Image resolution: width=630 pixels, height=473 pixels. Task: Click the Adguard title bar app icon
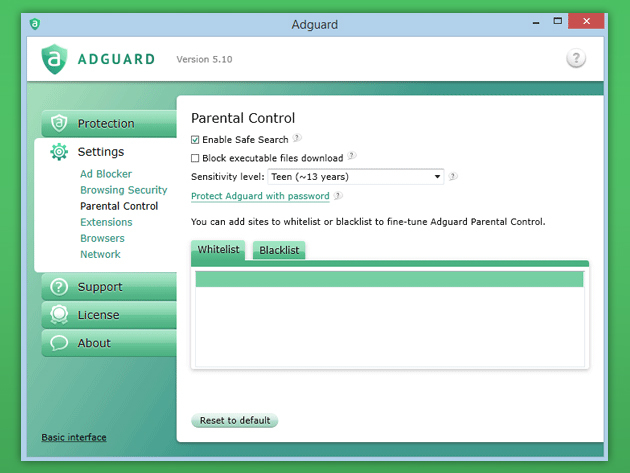pos(35,24)
